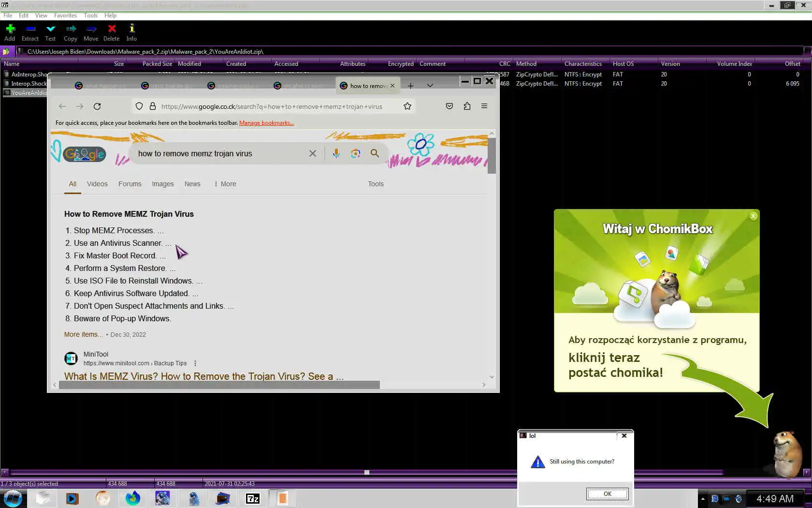Image resolution: width=812 pixels, height=508 pixels.
Task: Open Info for the selected archive item
Action: point(131,32)
